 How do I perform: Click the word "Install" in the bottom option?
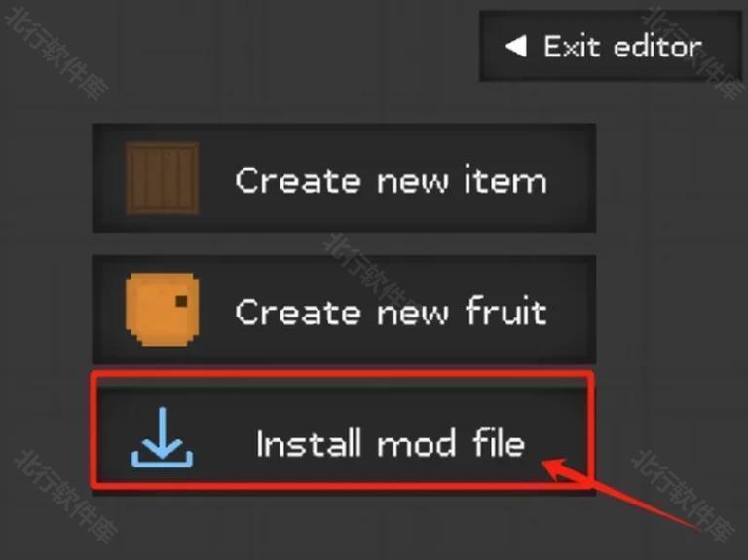(x=309, y=443)
